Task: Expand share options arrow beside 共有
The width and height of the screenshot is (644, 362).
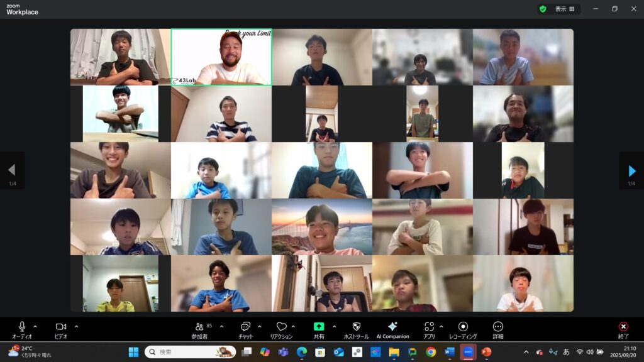Action: point(334,326)
